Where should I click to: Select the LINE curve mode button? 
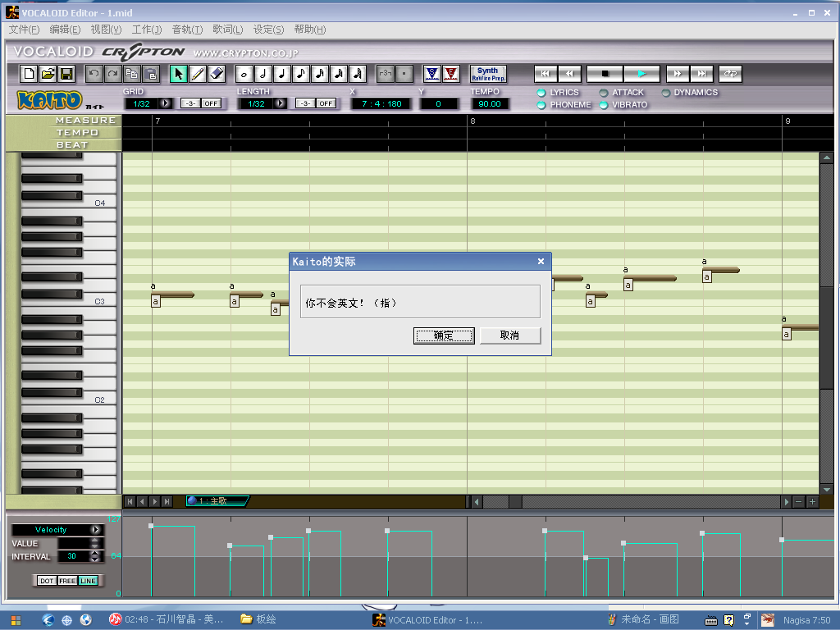point(89,581)
